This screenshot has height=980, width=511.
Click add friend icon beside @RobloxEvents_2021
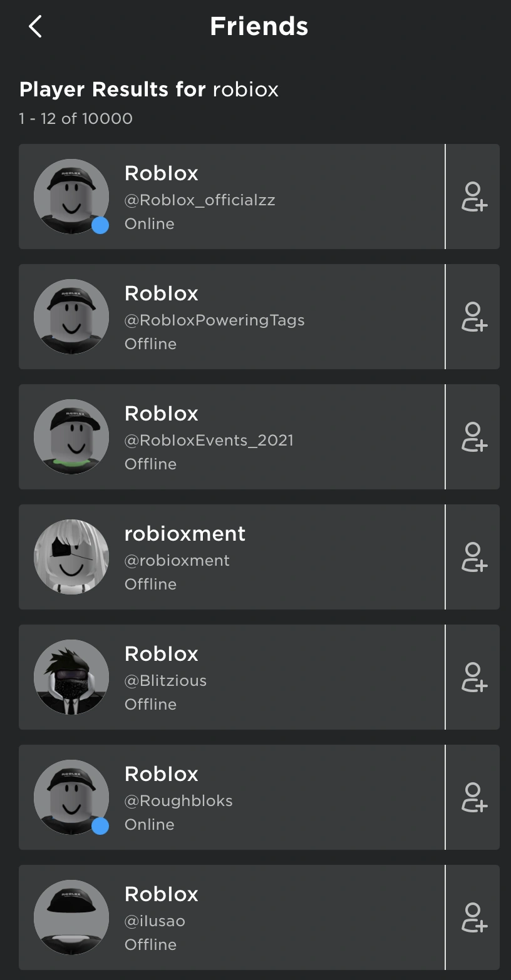coord(473,437)
